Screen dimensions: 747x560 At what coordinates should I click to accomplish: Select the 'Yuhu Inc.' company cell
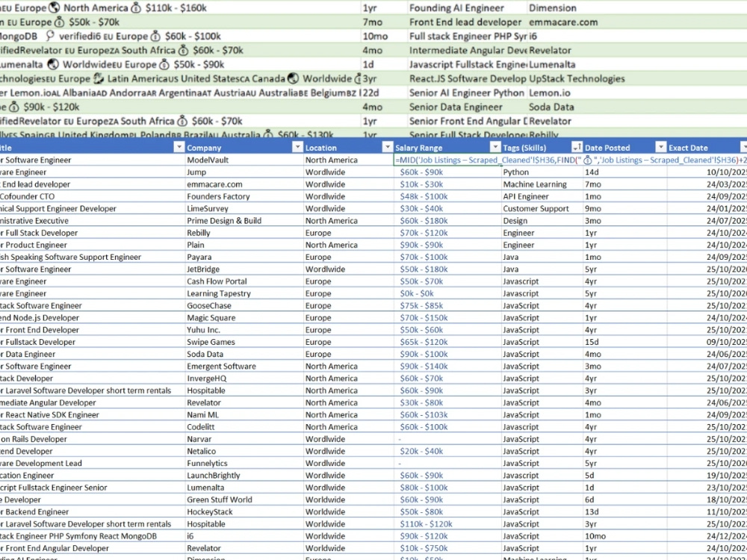pos(244,330)
